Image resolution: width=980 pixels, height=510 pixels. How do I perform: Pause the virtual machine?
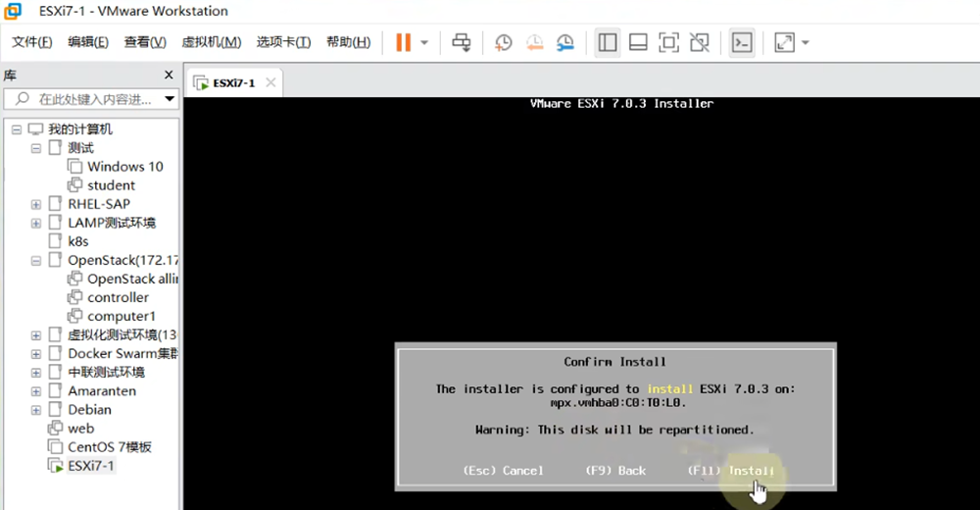click(x=404, y=42)
